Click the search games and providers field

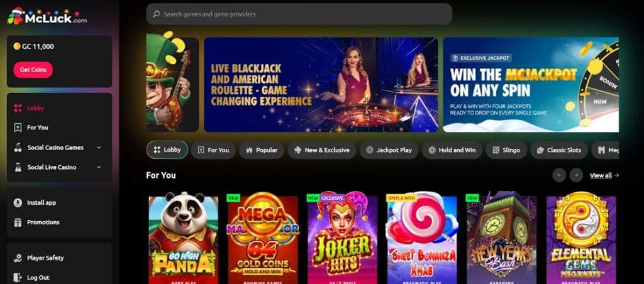299,14
